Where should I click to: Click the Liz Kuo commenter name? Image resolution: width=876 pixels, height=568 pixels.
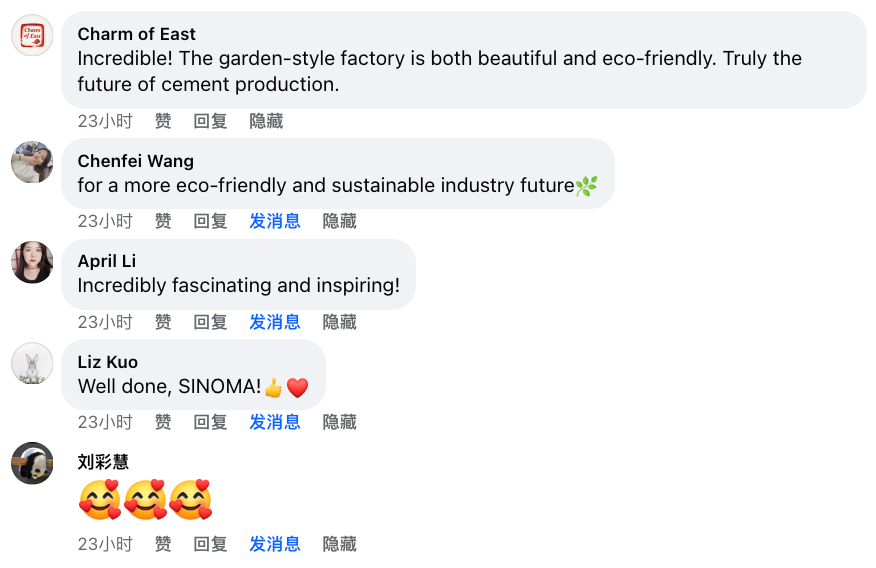pyautogui.click(x=108, y=362)
